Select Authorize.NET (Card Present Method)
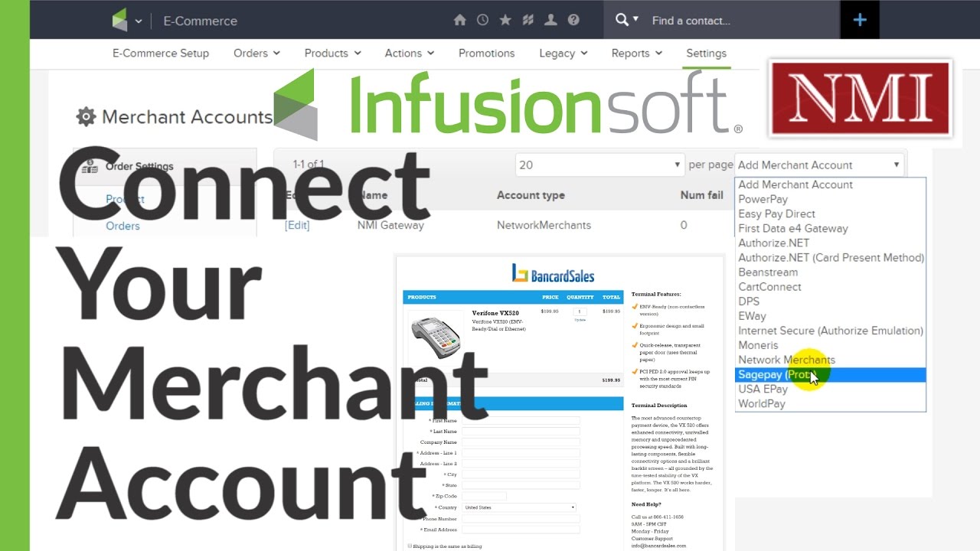980x551 pixels. pos(830,257)
